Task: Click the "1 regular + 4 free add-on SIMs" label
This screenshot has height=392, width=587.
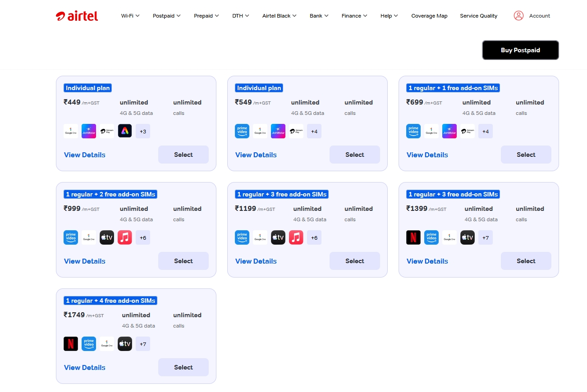Action: click(110, 301)
